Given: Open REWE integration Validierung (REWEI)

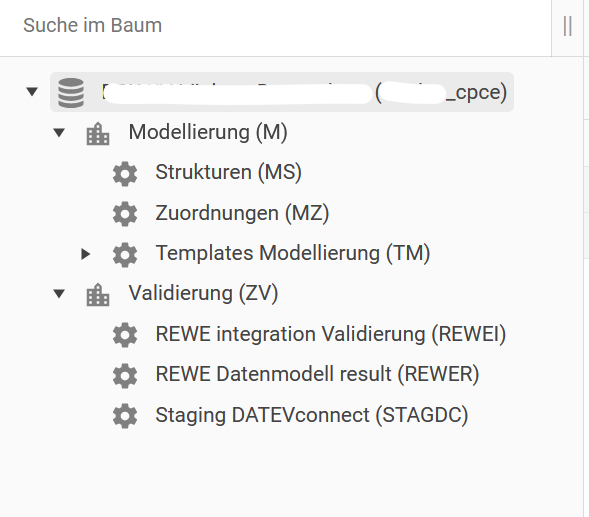Looking at the screenshot, I should [x=331, y=334].
